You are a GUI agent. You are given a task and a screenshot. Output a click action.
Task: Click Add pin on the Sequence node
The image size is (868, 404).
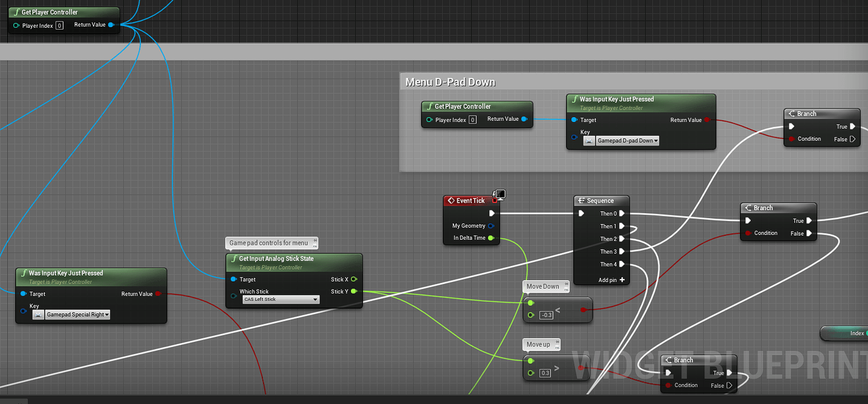(611, 280)
